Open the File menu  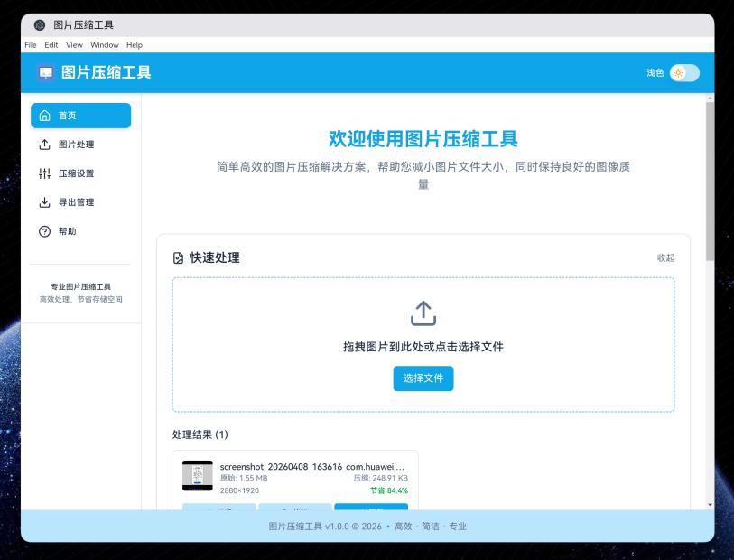coord(31,45)
